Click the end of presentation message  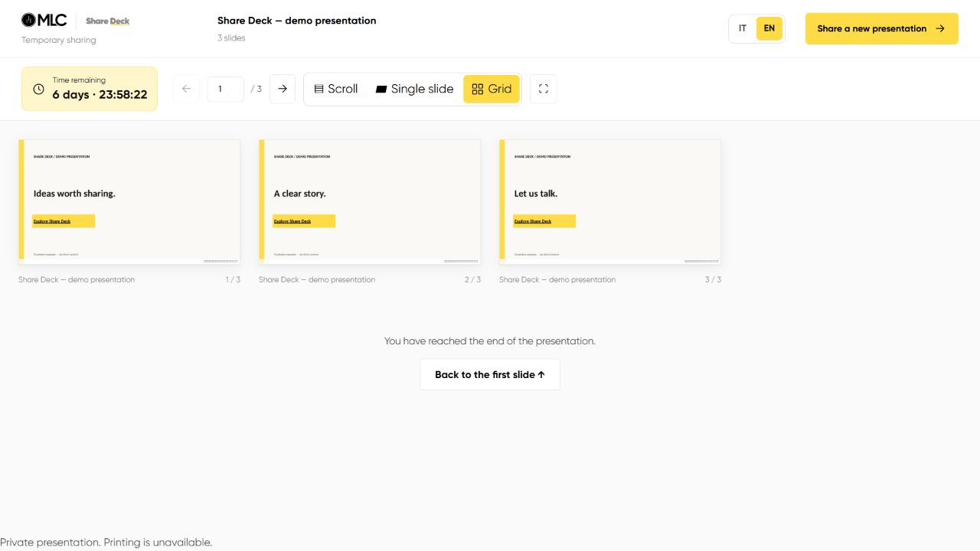[x=490, y=341]
